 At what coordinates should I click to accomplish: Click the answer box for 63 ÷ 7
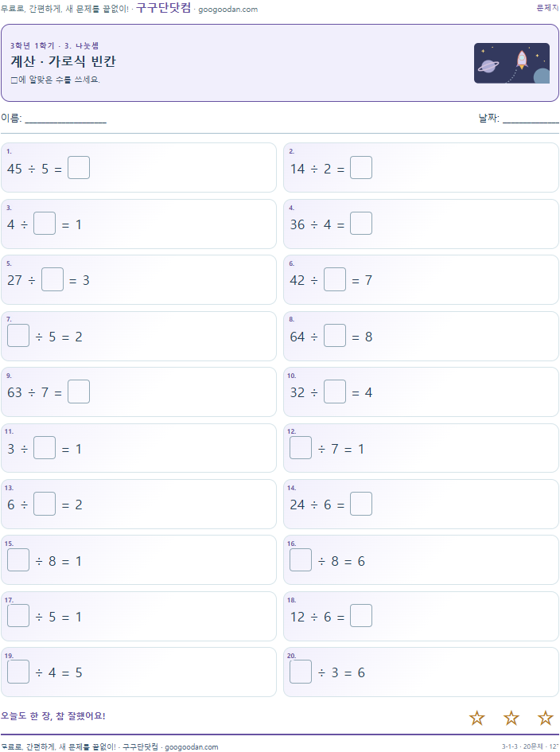79,392
